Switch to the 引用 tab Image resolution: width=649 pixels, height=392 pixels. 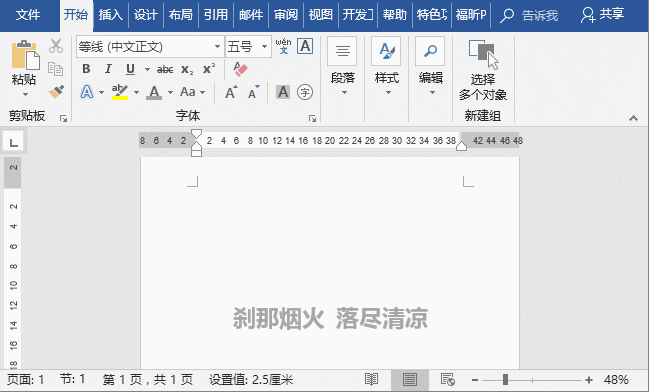pyautogui.click(x=216, y=15)
